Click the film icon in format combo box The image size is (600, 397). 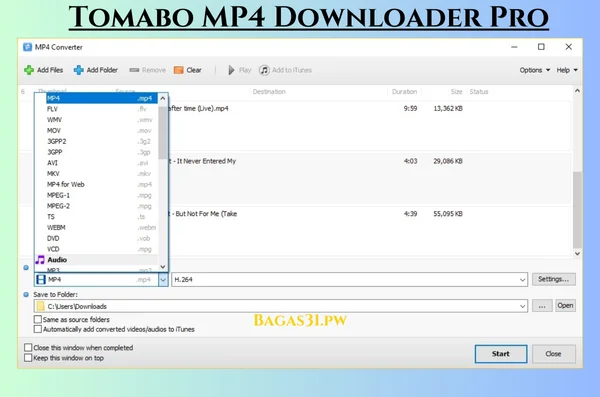coord(41,279)
